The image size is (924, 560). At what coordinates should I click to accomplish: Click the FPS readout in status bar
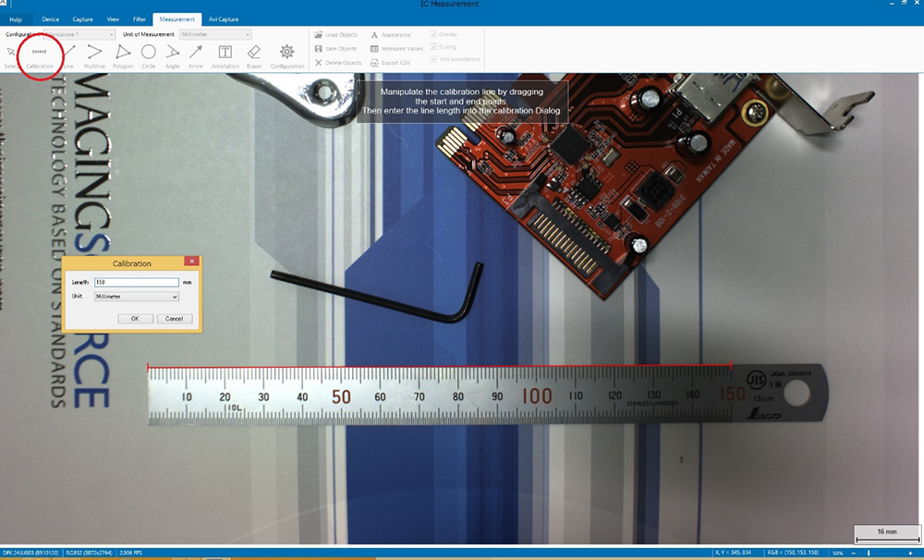click(131, 553)
